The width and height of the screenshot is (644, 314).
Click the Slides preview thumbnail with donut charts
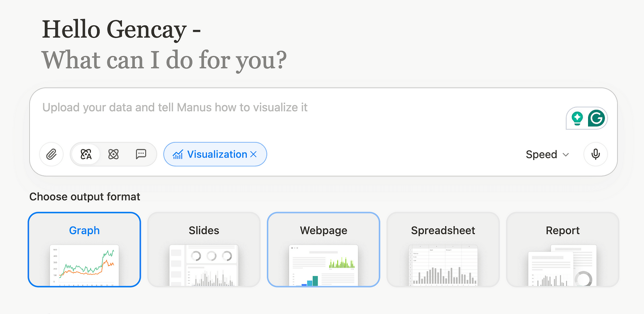204,265
